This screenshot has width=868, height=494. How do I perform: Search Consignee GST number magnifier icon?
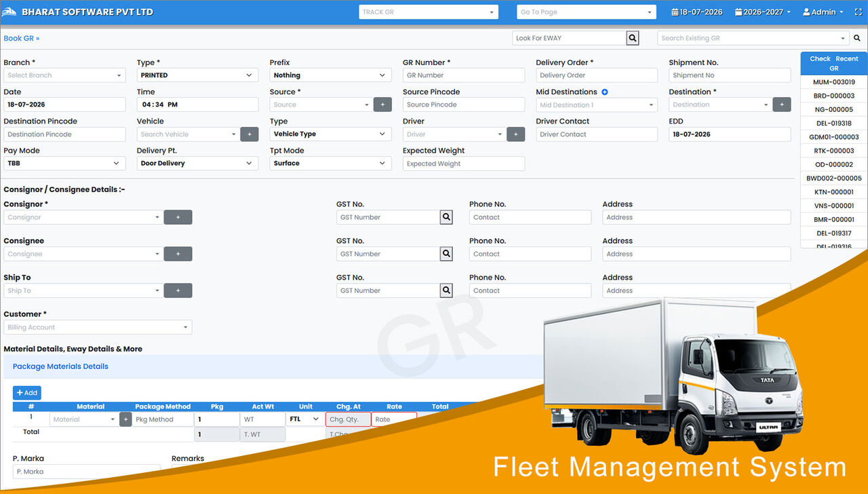pos(446,254)
